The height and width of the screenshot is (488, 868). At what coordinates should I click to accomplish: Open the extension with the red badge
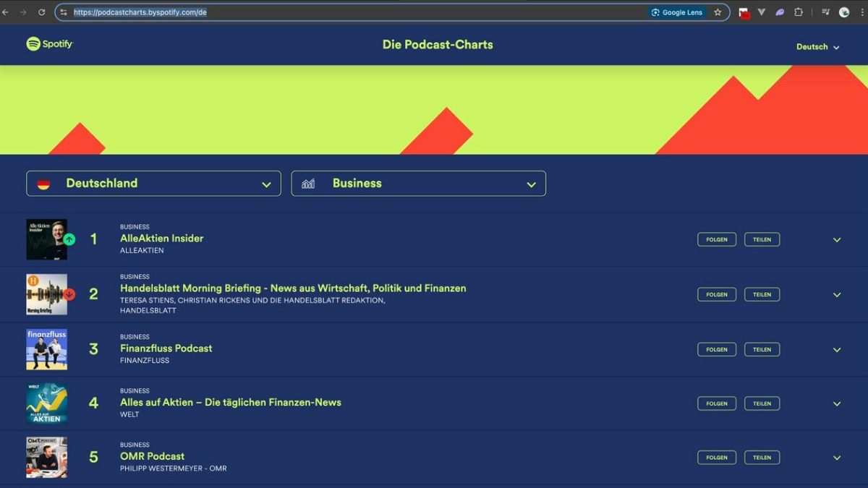[744, 12]
